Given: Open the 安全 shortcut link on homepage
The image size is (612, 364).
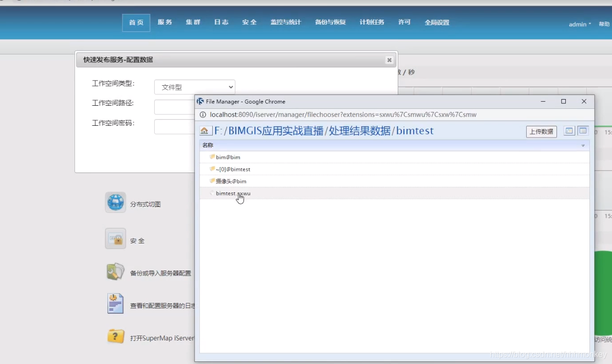Looking at the screenshot, I should [137, 241].
